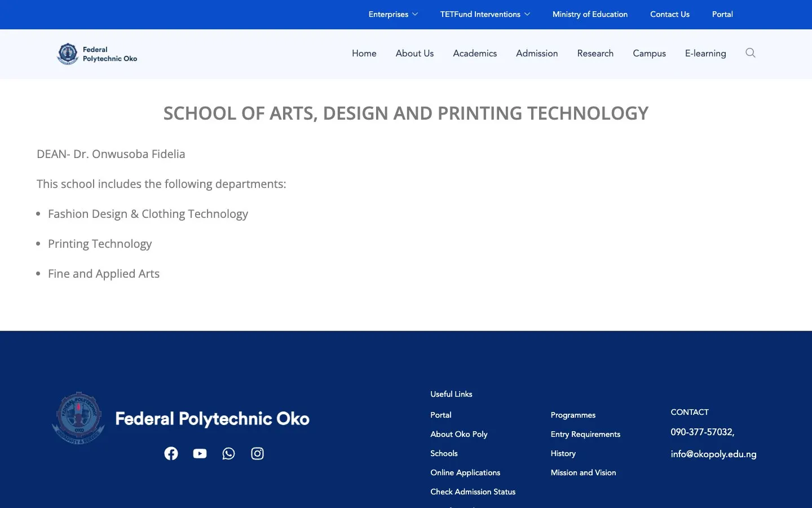This screenshot has height=508, width=812.
Task: Open Ministry of Education link
Action: (x=590, y=14)
